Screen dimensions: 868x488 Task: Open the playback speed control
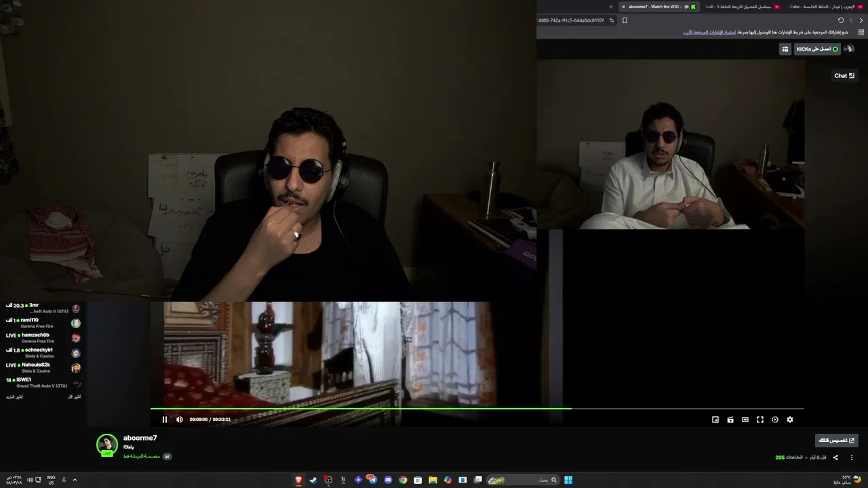pyautogui.click(x=775, y=420)
